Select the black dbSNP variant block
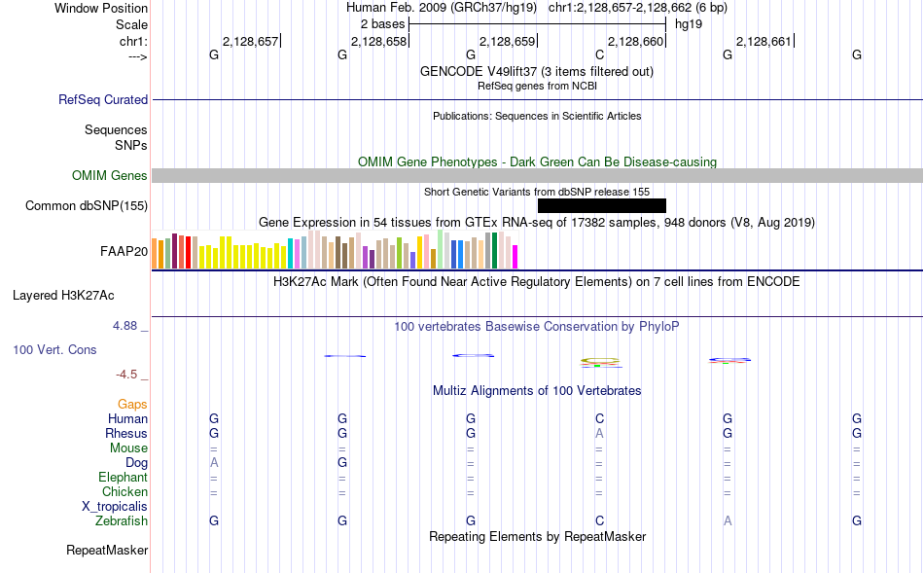 602,205
